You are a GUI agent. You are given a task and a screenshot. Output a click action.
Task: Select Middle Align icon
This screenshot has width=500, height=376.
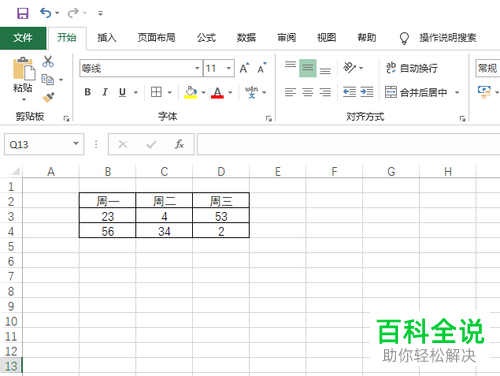click(x=308, y=68)
